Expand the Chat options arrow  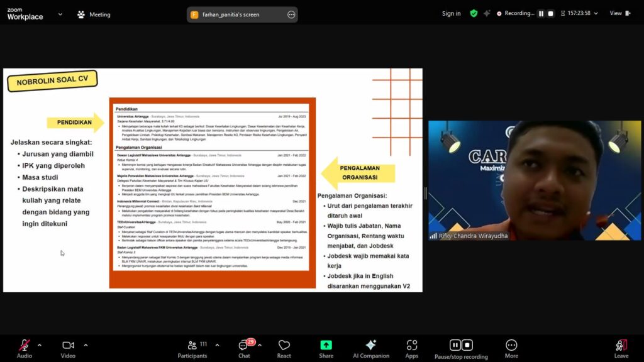260,345
